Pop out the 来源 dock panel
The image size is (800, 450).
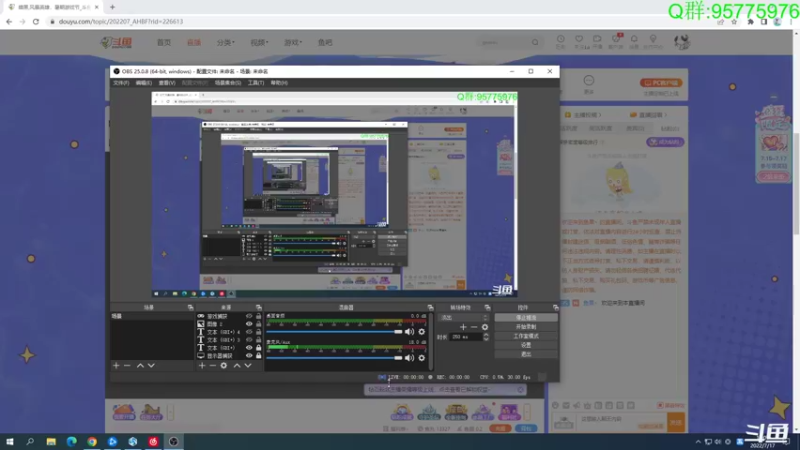[x=259, y=308]
